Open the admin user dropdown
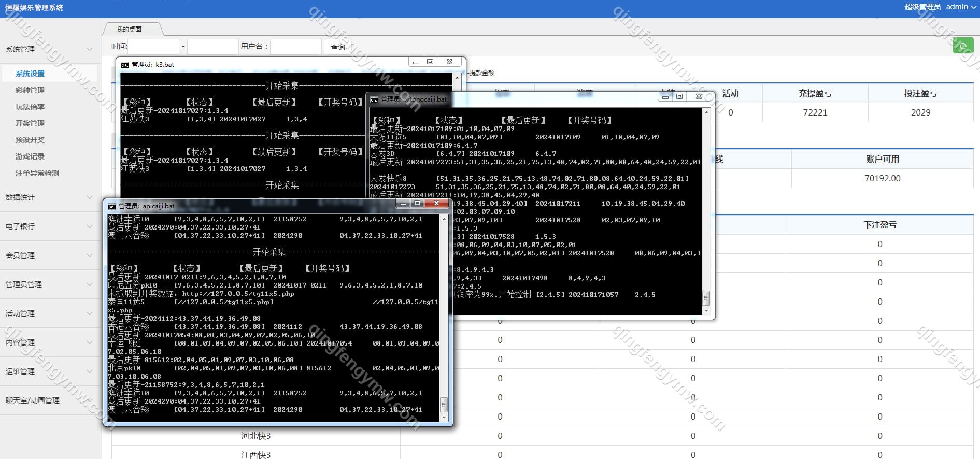 point(960,7)
